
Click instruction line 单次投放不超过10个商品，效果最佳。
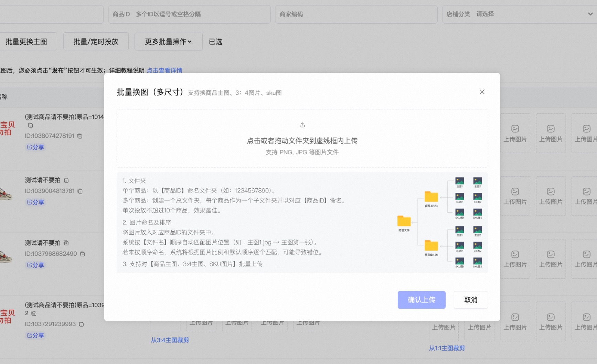click(x=172, y=210)
